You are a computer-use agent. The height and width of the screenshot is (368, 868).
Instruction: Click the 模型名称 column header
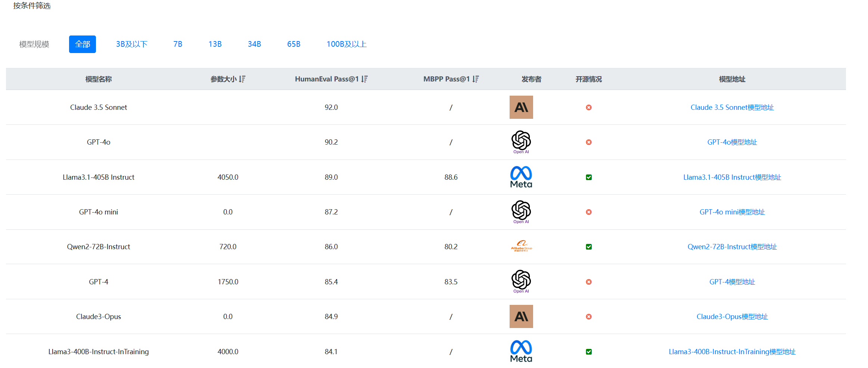coord(99,79)
